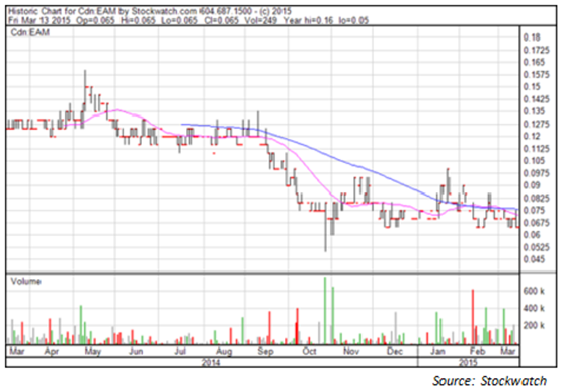
Task: Click the Jul month label on axis
Action: [180, 352]
